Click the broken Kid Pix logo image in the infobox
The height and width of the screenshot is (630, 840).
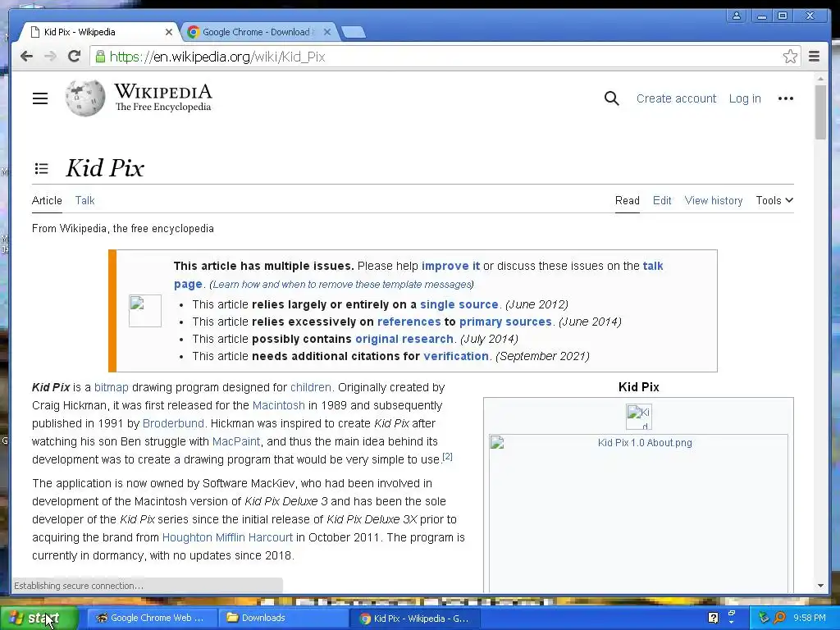638,417
